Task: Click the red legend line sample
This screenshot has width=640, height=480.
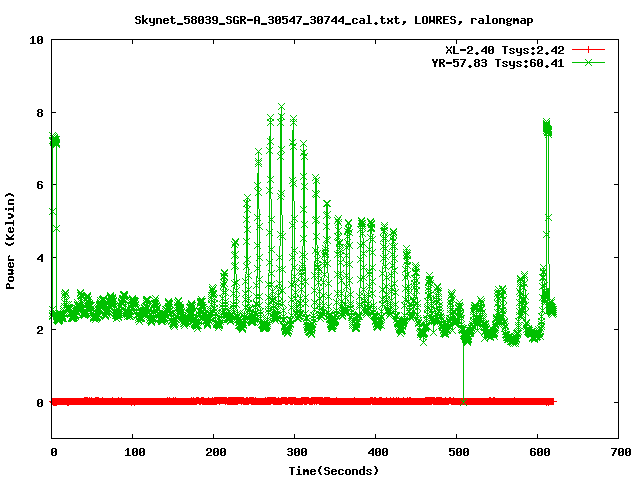Action: (588, 50)
